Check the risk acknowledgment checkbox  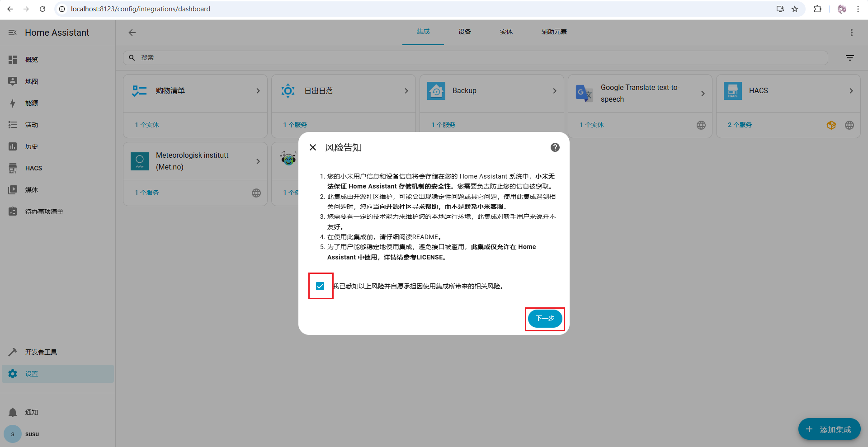(320, 286)
